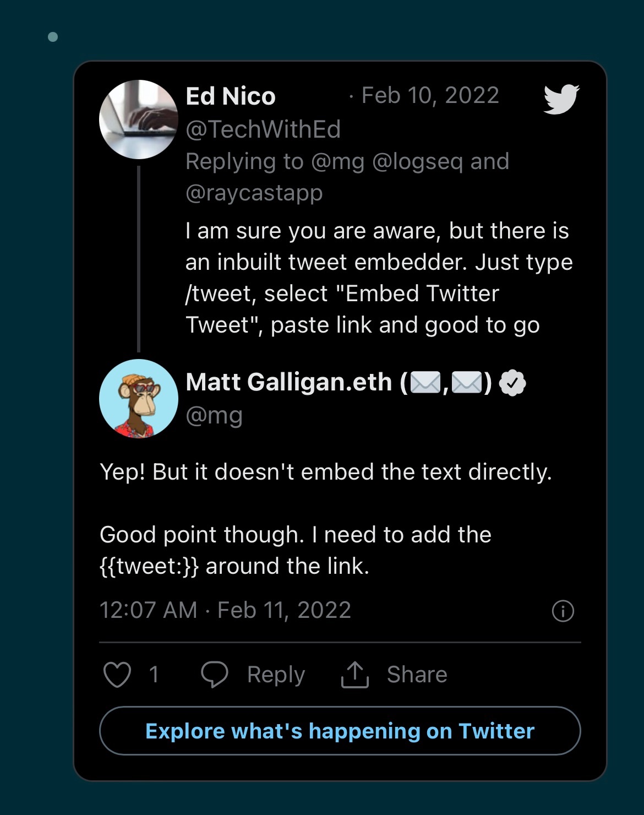Click the Reply text label
The width and height of the screenshot is (644, 815).
(276, 675)
